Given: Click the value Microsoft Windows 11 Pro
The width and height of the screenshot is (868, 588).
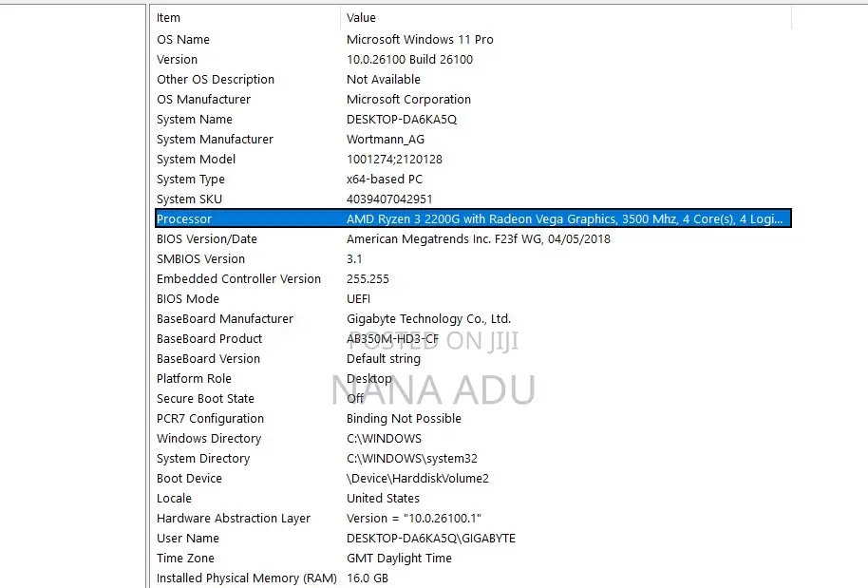Looking at the screenshot, I should [x=420, y=40].
